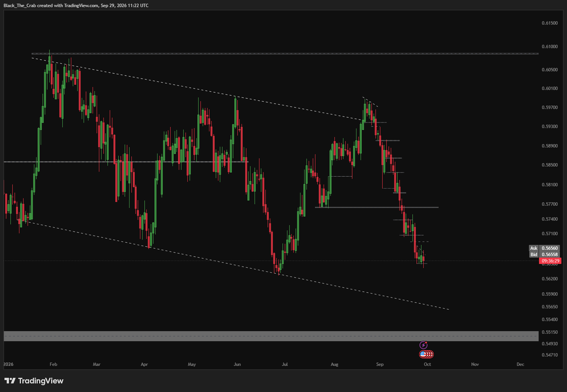Click the 'Black_The_Crab created with TradingView.com' header text

click(51, 5)
